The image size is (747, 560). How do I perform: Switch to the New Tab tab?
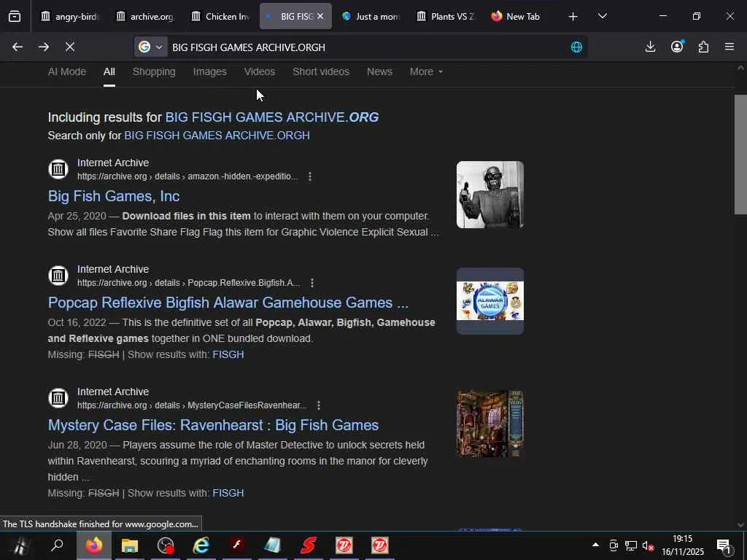tap(516, 17)
